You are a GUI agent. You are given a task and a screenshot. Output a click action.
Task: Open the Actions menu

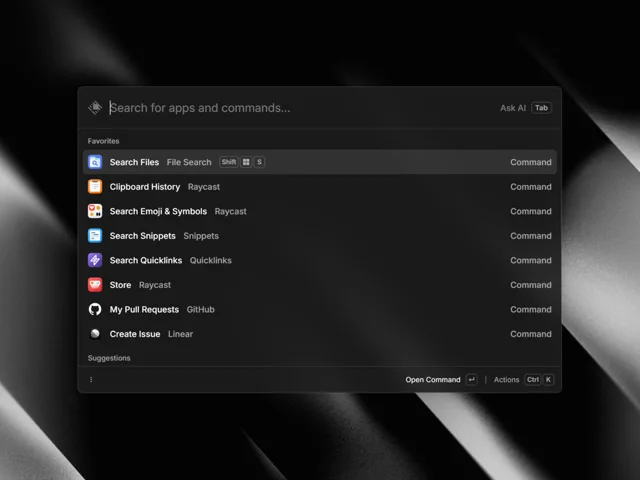click(x=506, y=380)
